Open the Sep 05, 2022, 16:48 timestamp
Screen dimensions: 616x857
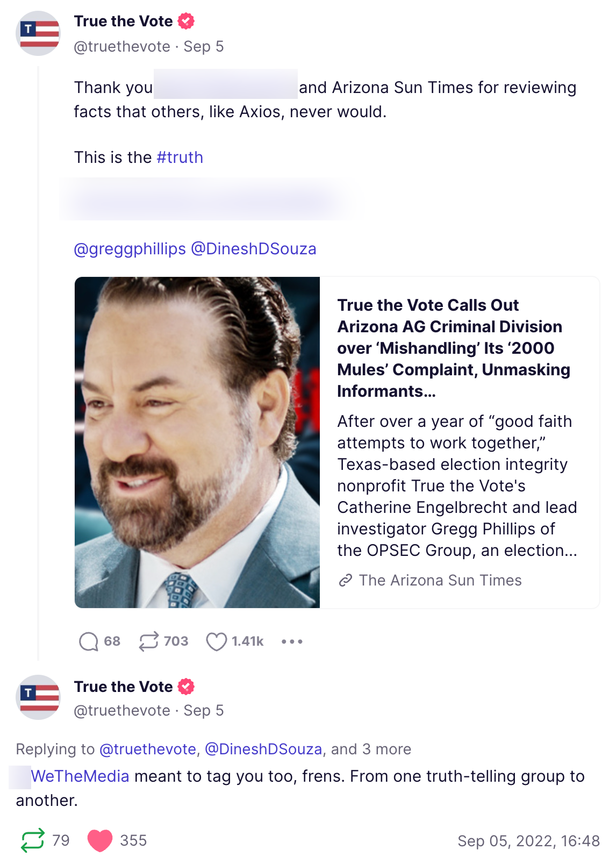click(528, 841)
